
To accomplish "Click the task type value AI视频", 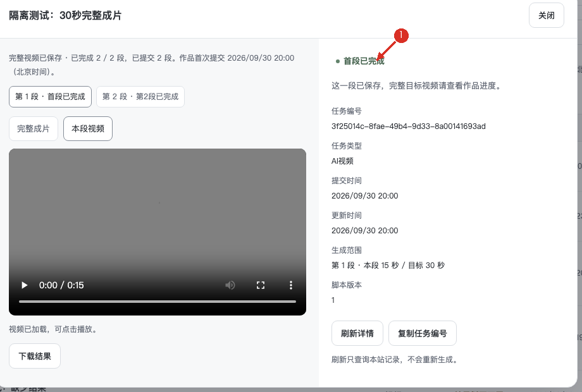I will coord(342,161).
